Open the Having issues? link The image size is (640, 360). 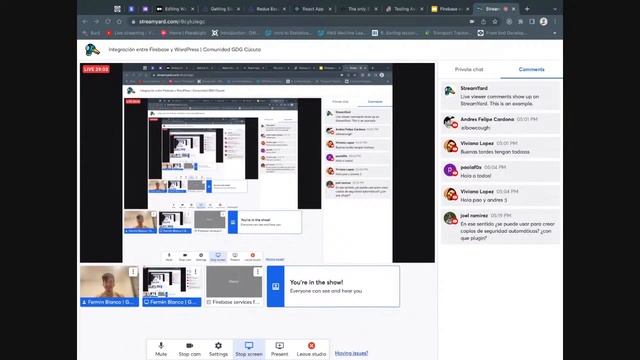click(351, 353)
